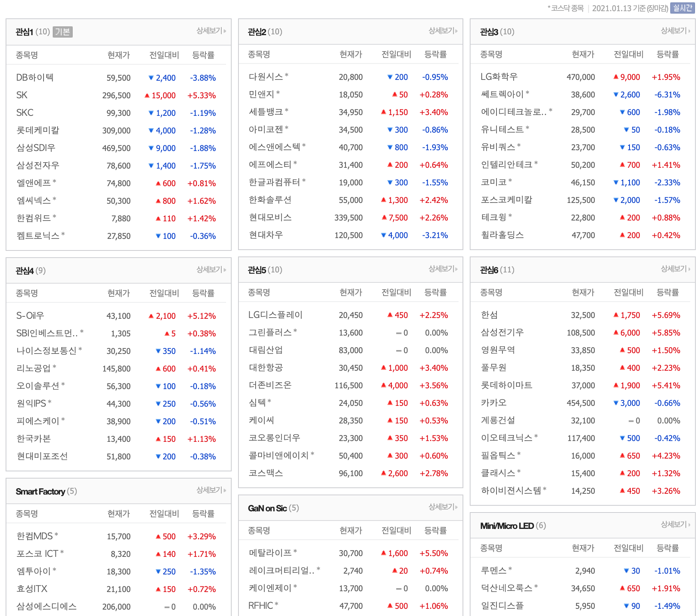Open stock LG디스플레이 in 관심5
Viewport: 699px width, 616px height.
275,315
